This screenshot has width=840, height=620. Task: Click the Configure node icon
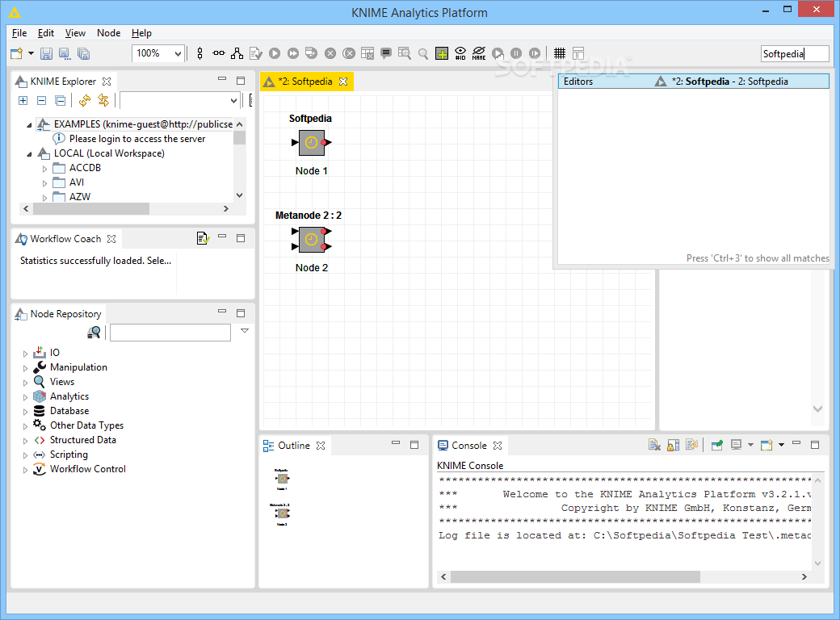[x=255, y=53]
